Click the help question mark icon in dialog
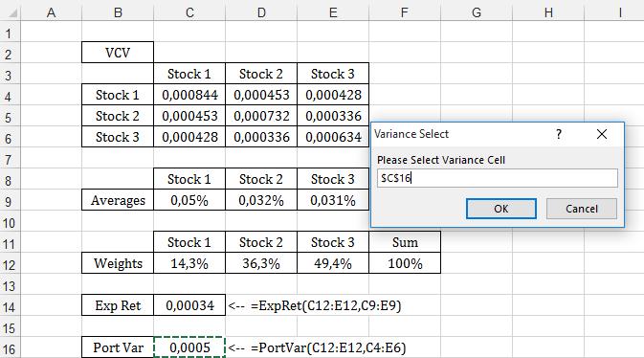The width and height of the screenshot is (644, 358). tap(559, 134)
